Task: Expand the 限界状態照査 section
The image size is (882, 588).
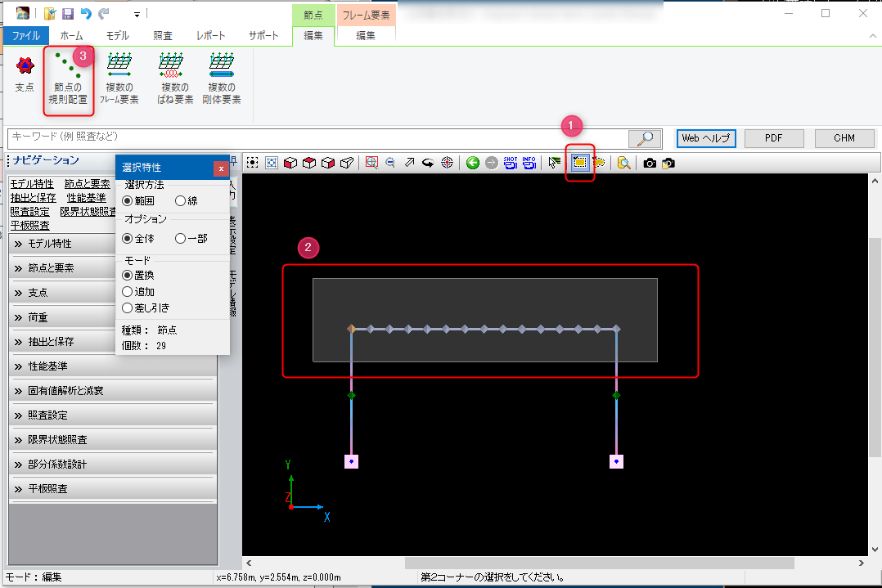Action: 113,440
